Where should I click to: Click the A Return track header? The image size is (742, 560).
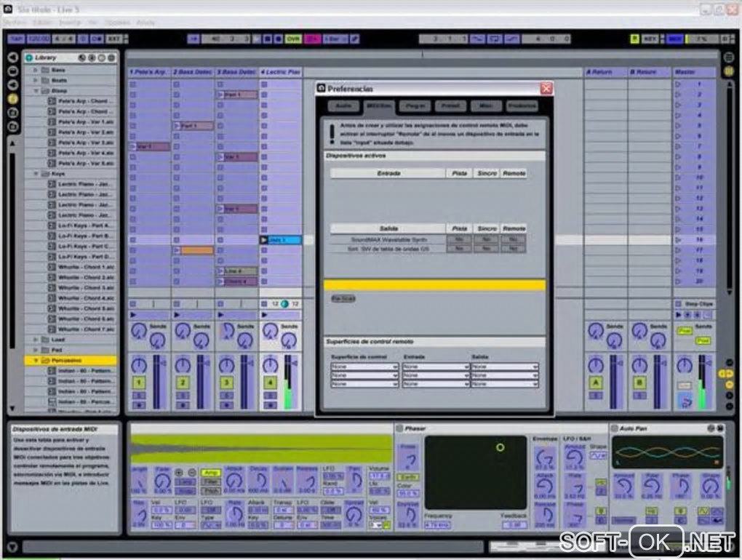(605, 72)
